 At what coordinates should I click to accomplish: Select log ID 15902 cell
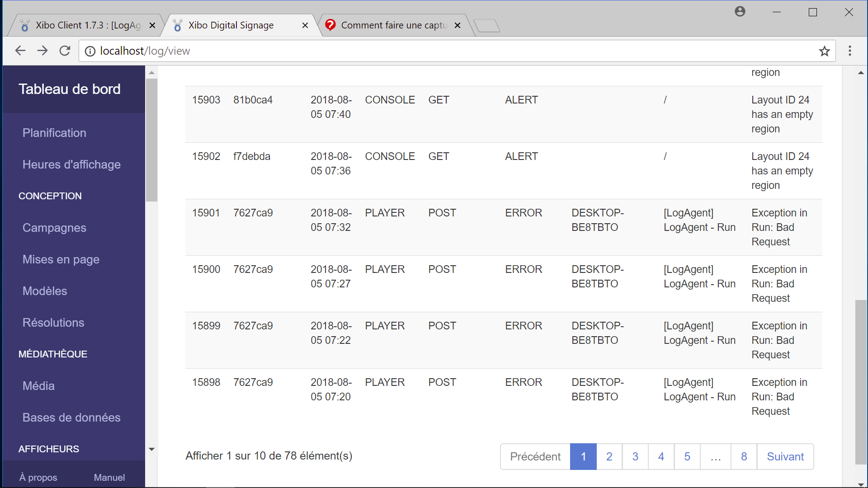click(206, 156)
